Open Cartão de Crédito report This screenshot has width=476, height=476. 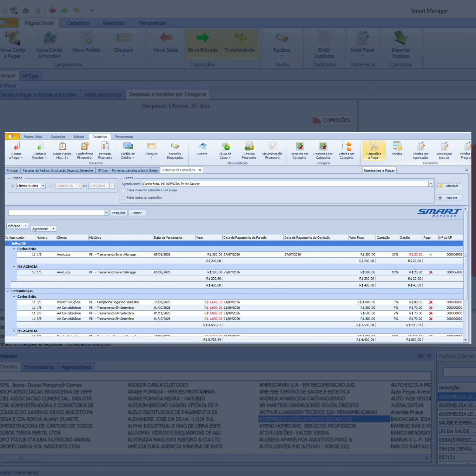pos(128,150)
